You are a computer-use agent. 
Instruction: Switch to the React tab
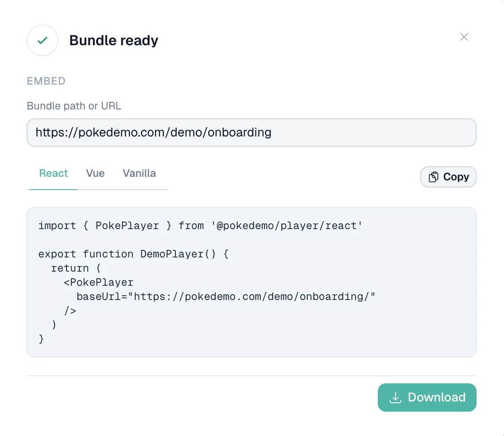pyautogui.click(x=53, y=173)
